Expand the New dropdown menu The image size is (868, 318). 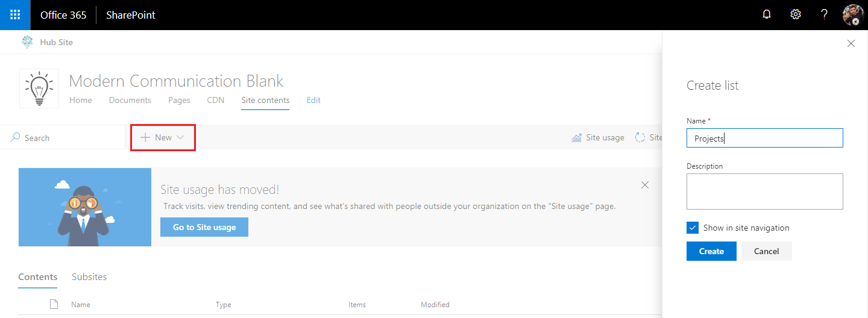point(163,138)
